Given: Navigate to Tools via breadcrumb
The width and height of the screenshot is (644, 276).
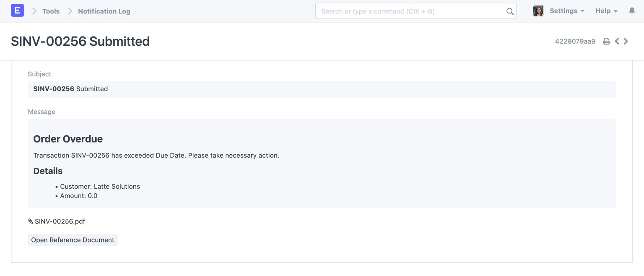Looking at the screenshot, I should pyautogui.click(x=51, y=11).
